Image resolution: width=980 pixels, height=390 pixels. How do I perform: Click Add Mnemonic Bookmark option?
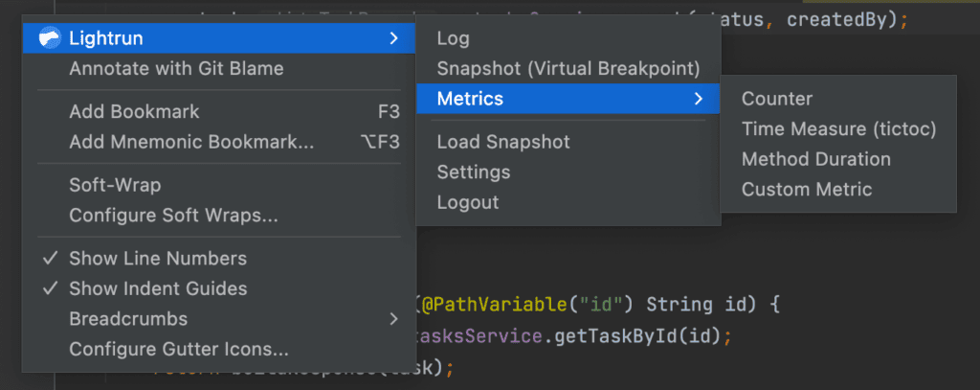191,142
